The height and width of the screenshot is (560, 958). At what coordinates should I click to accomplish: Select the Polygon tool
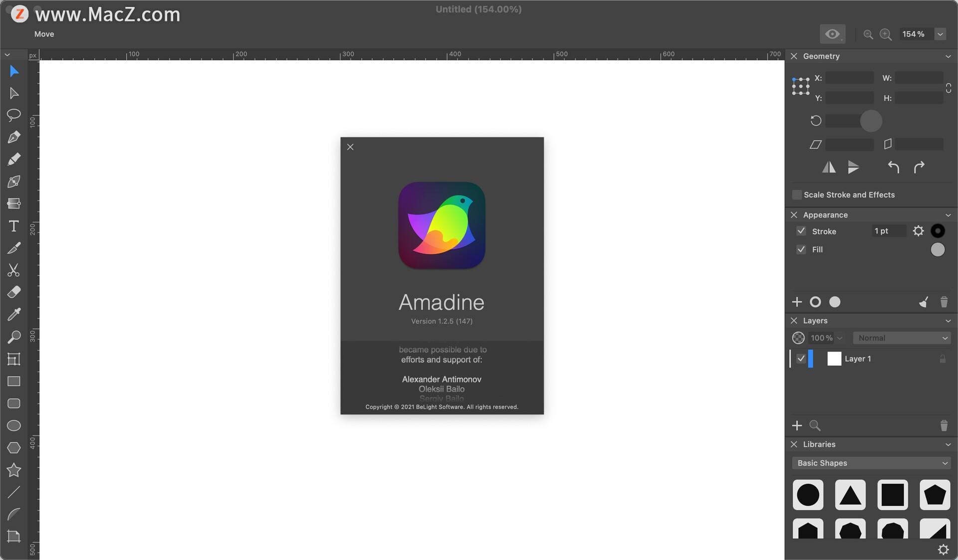pyautogui.click(x=14, y=448)
